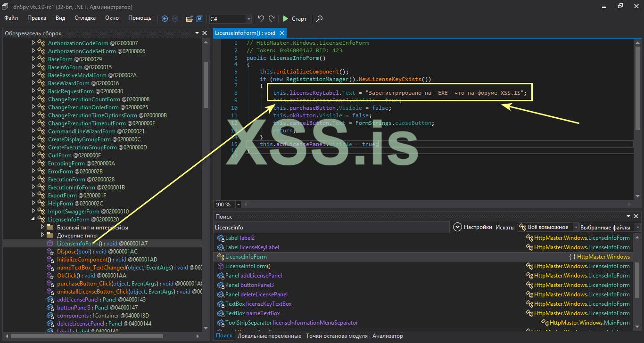The height and width of the screenshot is (343, 644).
Task: Open the 100 % zoom dropdown
Action: pos(238,204)
